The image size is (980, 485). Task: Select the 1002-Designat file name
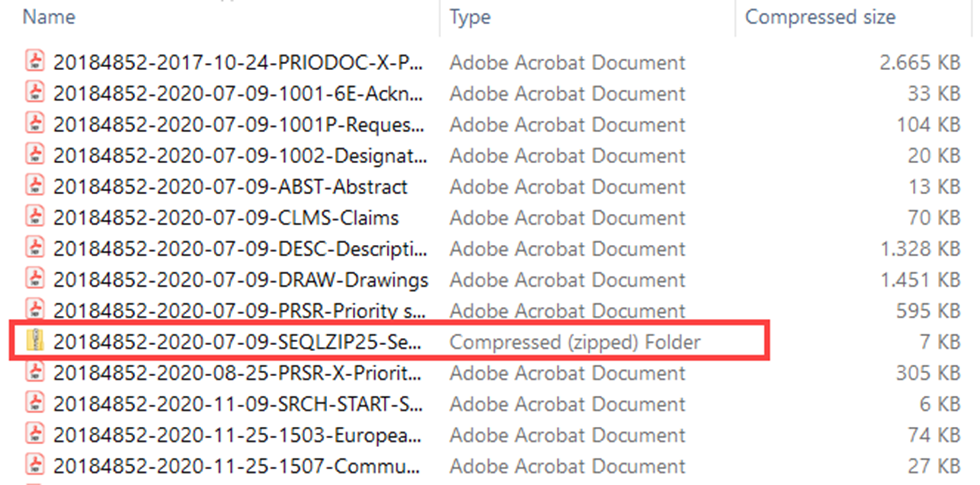pyautogui.click(x=240, y=156)
